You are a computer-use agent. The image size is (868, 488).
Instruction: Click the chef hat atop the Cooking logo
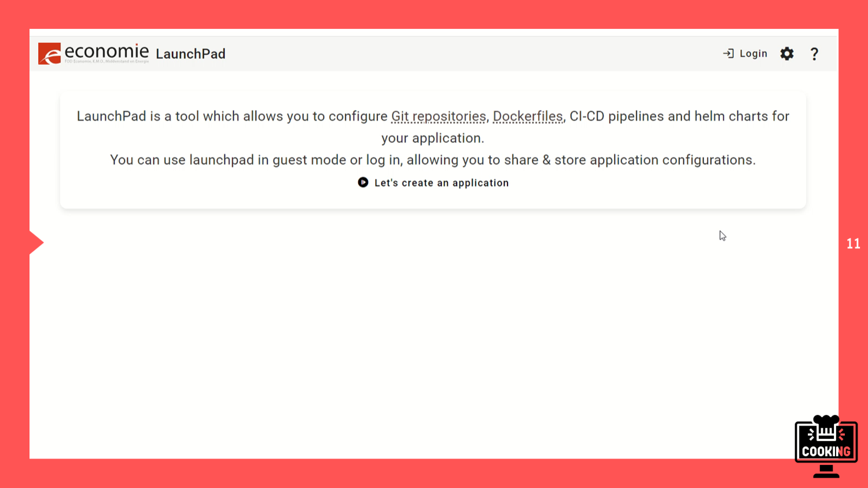click(x=826, y=420)
